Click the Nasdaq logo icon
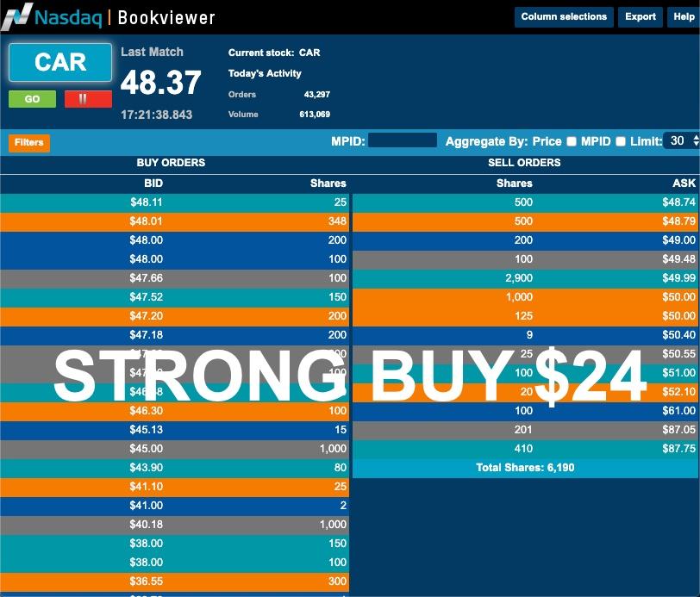Viewport: 700px width, 597px height. click(17, 17)
